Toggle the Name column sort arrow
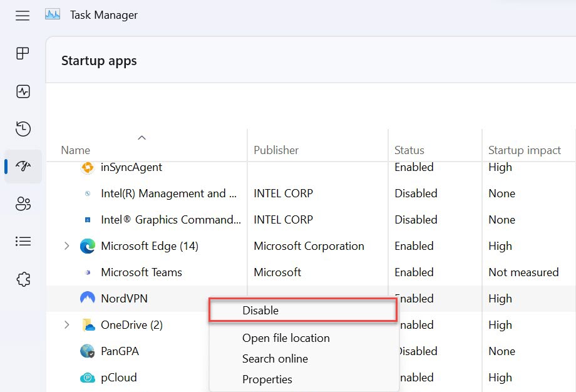Image resolution: width=576 pixels, height=392 pixels. click(141, 138)
